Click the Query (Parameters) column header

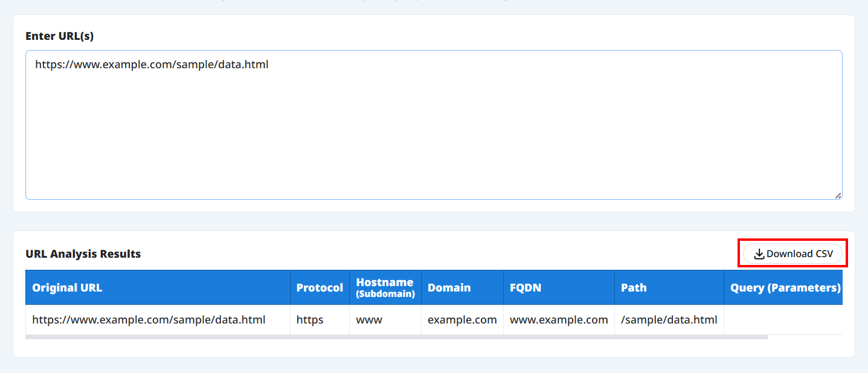[x=785, y=288]
